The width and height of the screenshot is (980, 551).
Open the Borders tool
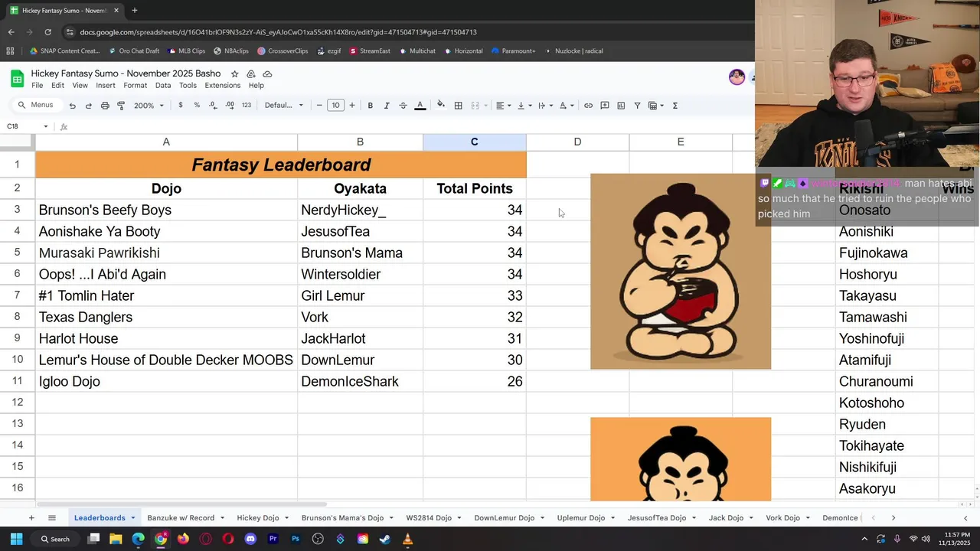[x=458, y=106]
